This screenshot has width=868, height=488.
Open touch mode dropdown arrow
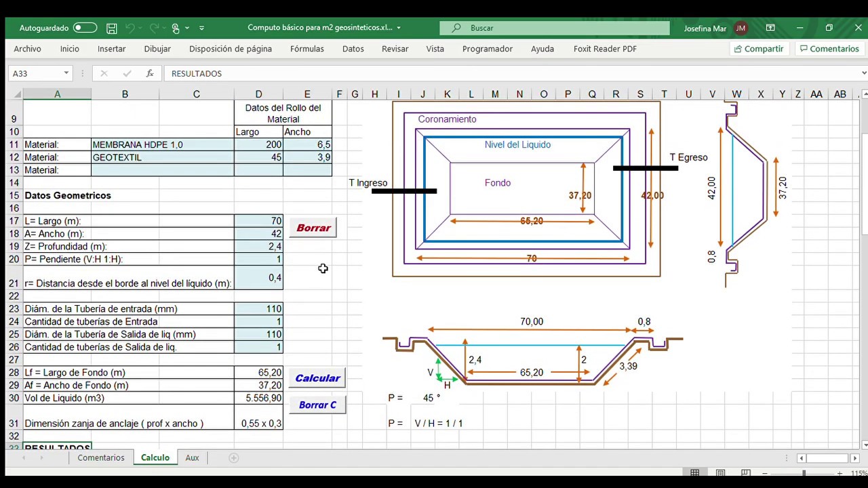187,28
